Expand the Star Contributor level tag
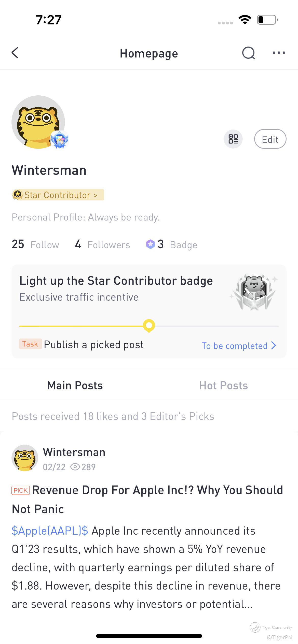The width and height of the screenshot is (298, 644). coord(58,195)
